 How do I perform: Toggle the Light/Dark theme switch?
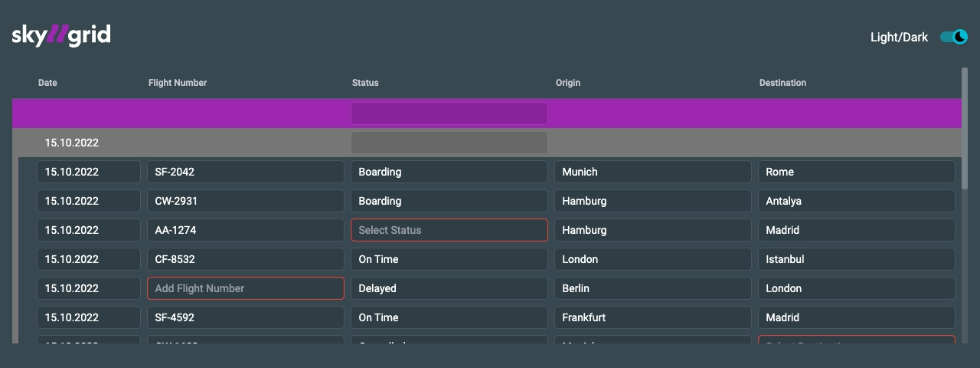[954, 37]
